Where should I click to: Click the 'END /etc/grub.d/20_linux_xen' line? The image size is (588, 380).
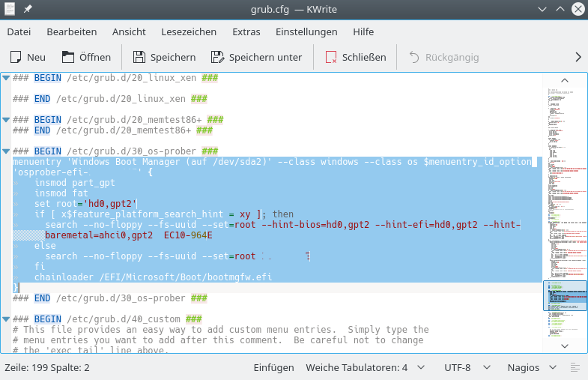click(110, 99)
